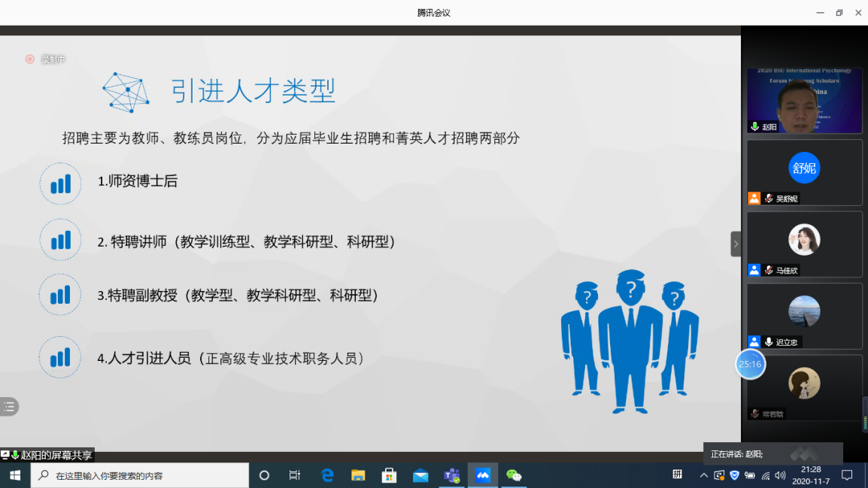
Task: Click the orange host icon beside 吴舒妮
Action: (754, 199)
